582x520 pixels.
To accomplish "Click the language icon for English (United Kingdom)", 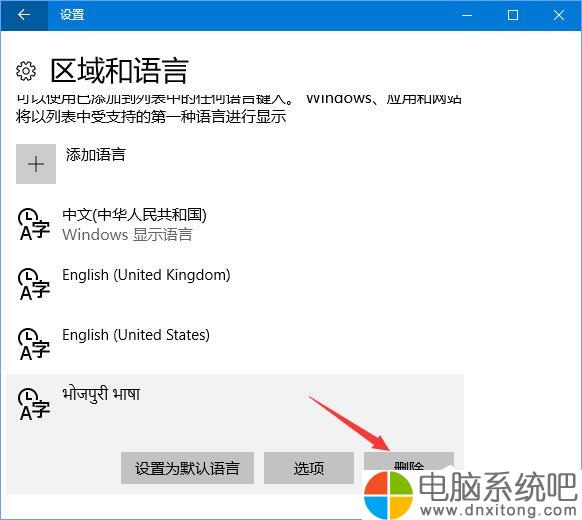I will [x=34, y=284].
